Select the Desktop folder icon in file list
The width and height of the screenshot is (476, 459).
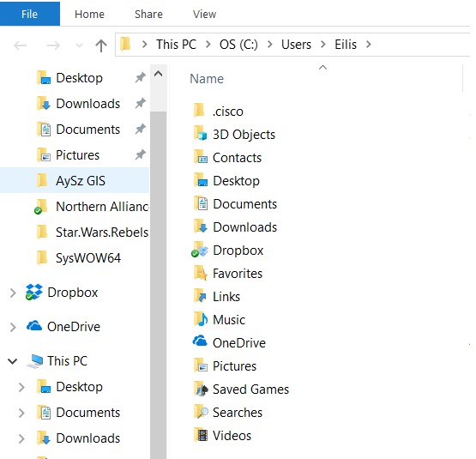click(x=200, y=179)
